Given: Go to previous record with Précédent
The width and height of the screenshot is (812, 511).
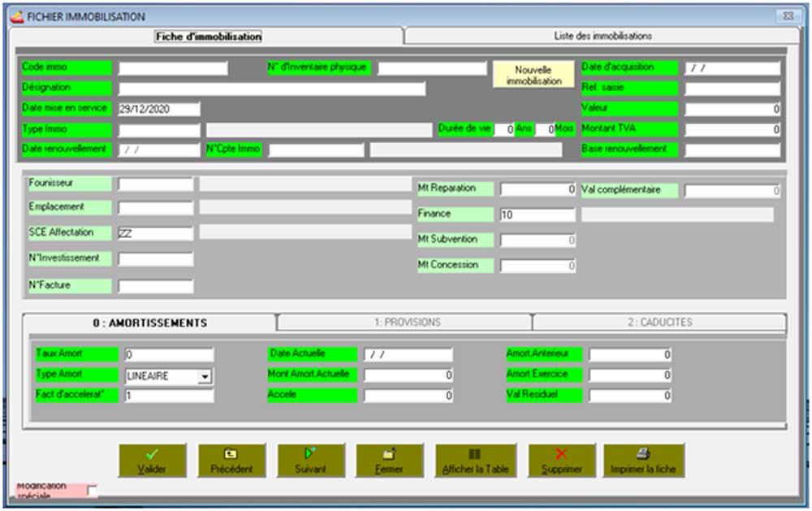Looking at the screenshot, I should pos(231,461).
